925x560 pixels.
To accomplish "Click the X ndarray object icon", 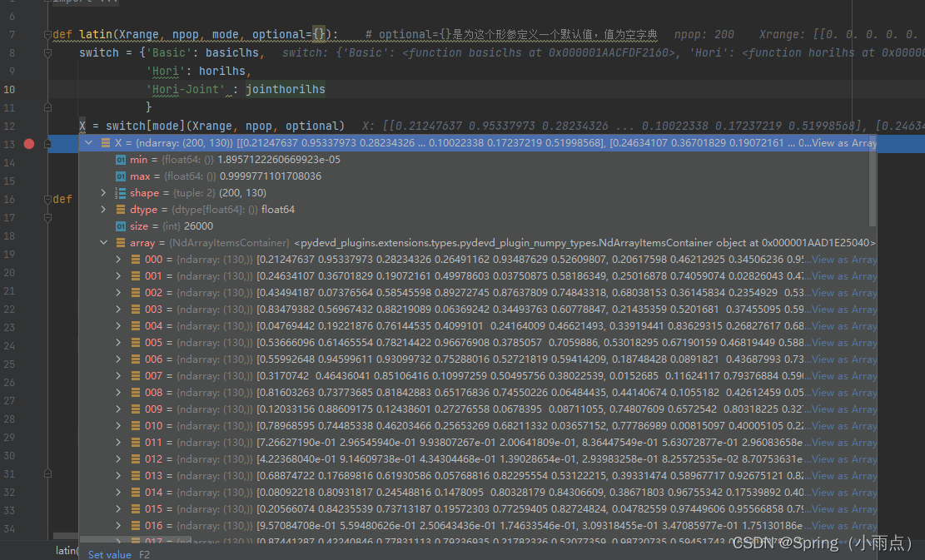I will [106, 142].
